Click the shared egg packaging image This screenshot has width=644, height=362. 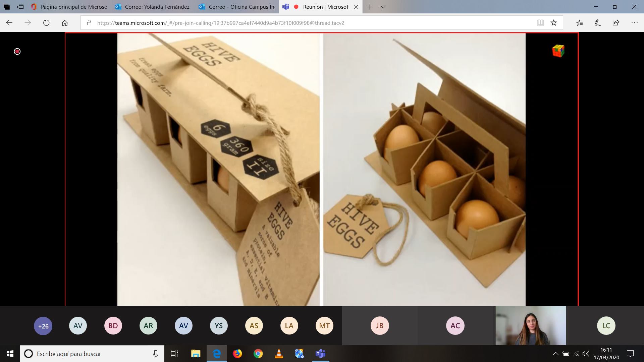[321, 169]
